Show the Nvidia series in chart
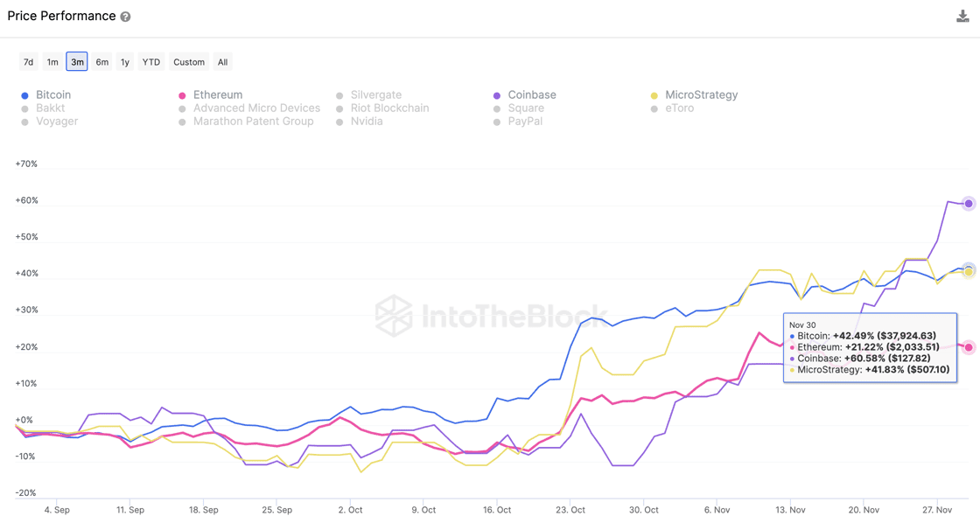Viewport: 980px width, 523px height. 366,122
